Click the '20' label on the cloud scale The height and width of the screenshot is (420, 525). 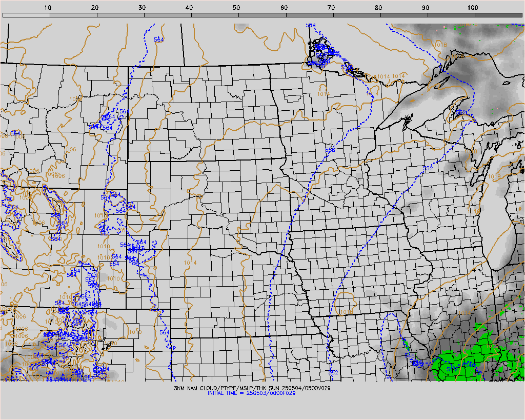point(95,7)
